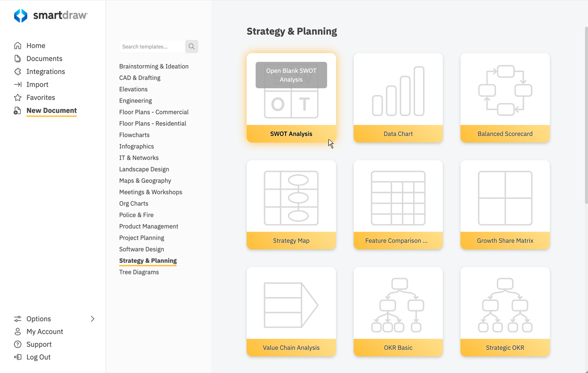
Task: Open the Growth Share Matrix template
Action: pos(505,198)
